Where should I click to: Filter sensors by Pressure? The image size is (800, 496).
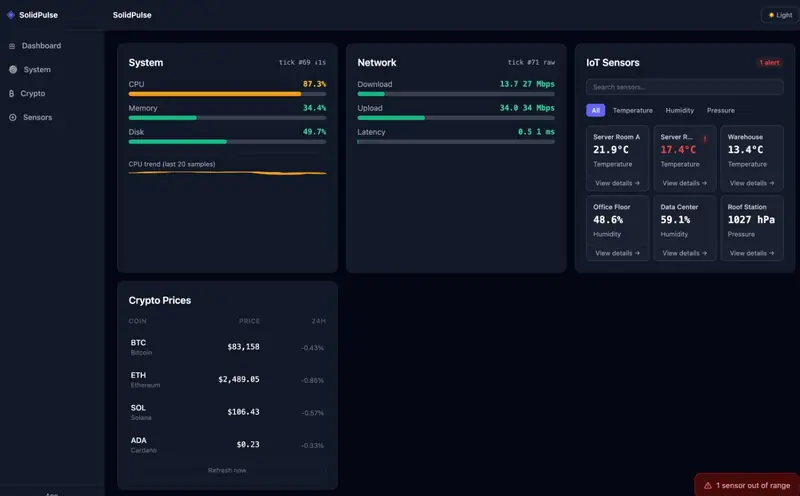(720, 110)
